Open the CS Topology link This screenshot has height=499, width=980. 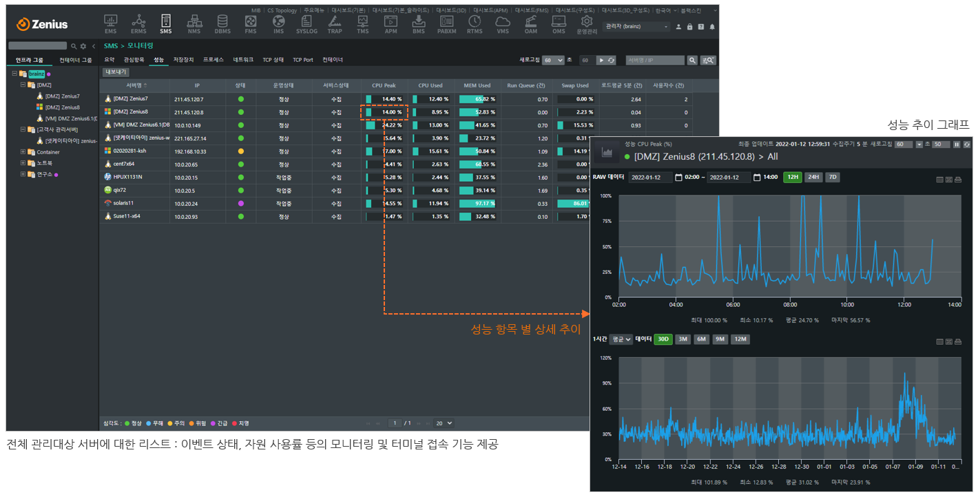click(282, 10)
